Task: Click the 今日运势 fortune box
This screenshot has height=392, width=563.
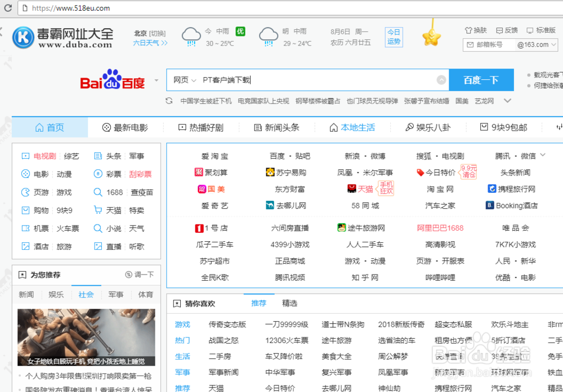Action: 394,37
